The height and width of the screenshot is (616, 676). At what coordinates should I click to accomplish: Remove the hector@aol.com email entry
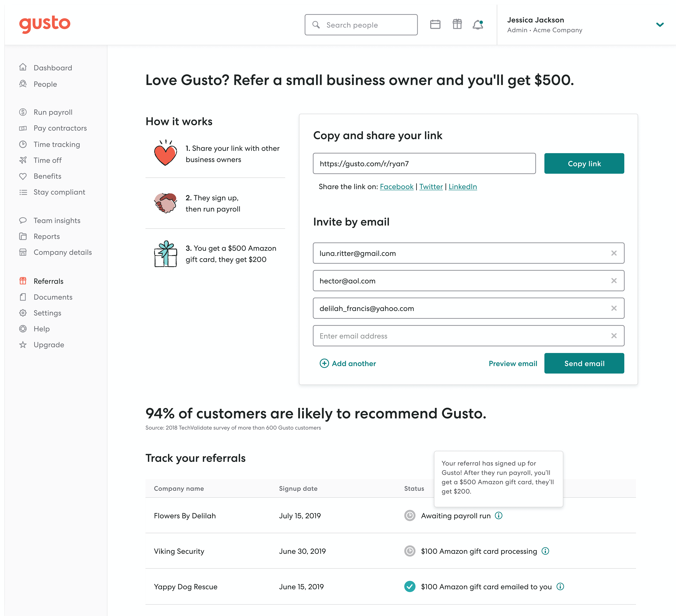(614, 280)
